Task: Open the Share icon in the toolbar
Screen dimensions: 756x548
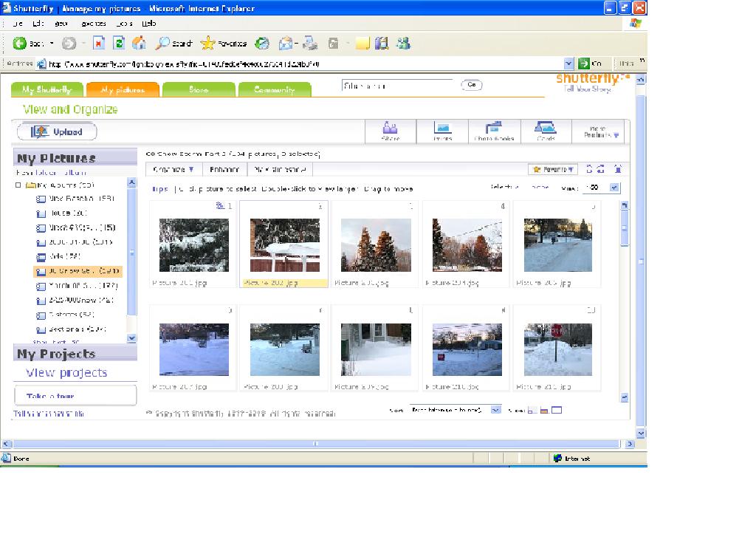Action: pos(391,131)
